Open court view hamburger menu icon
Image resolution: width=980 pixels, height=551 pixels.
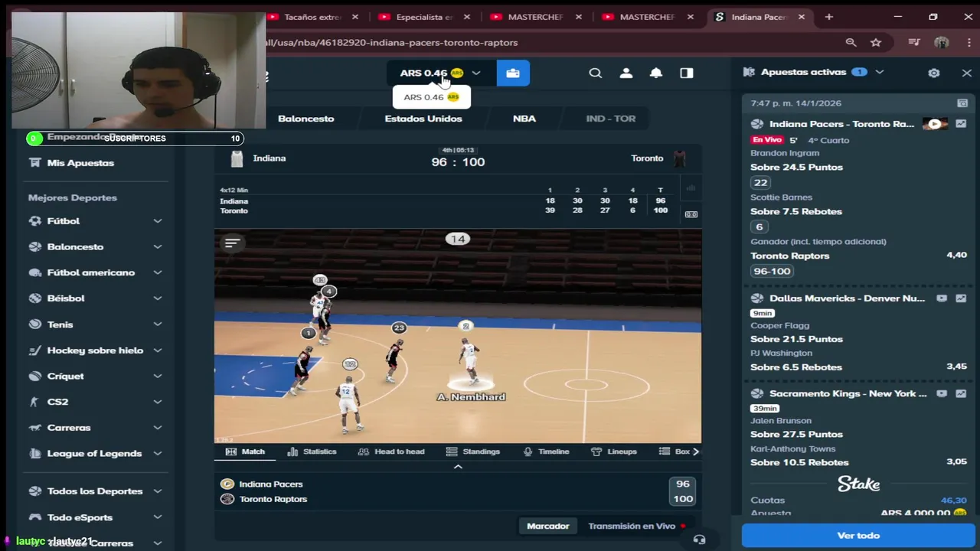232,243
